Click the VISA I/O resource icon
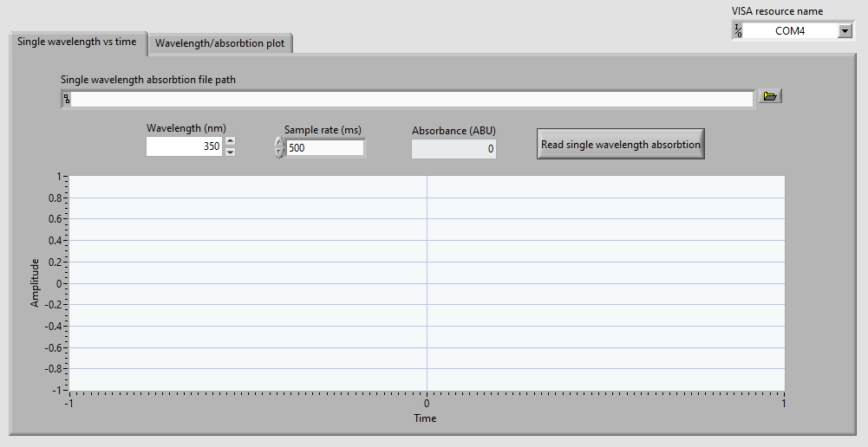 click(x=737, y=31)
